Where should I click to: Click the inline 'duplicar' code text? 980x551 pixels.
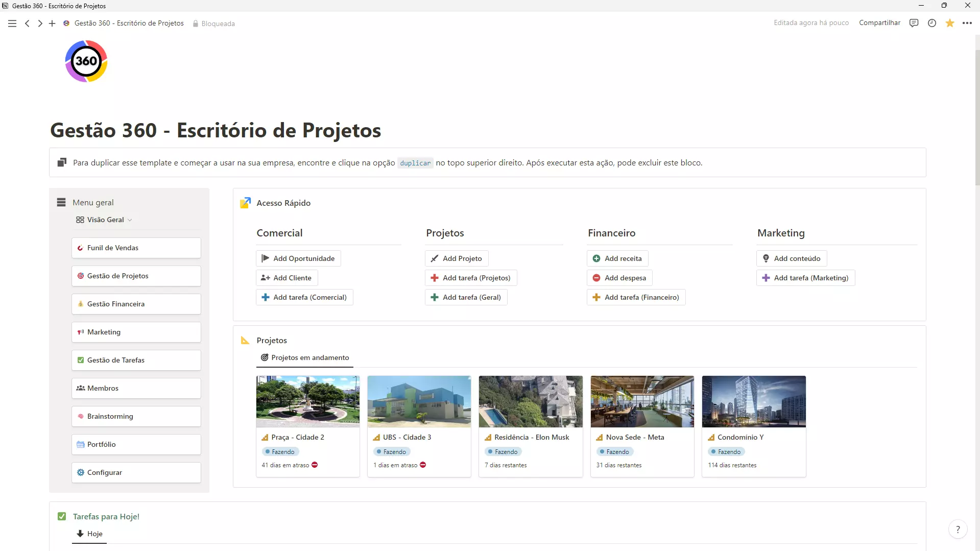coord(415,163)
